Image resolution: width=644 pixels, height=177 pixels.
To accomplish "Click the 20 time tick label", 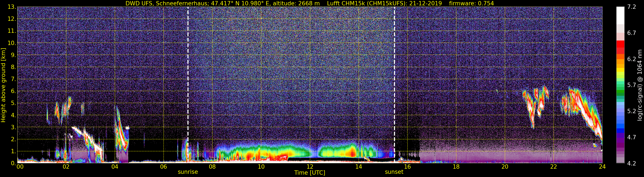I will pyautogui.click(x=505, y=167).
